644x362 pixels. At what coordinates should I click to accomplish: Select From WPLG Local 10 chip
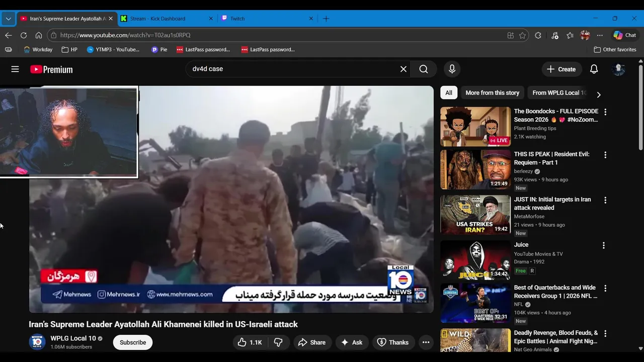click(x=559, y=93)
